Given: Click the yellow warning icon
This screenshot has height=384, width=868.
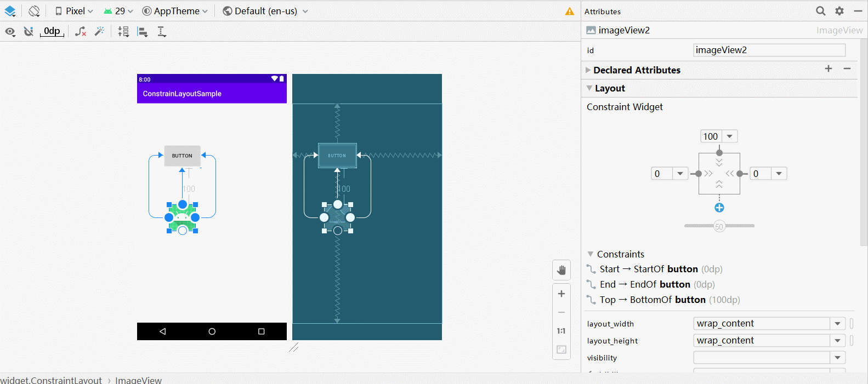Looking at the screenshot, I should [x=570, y=12].
